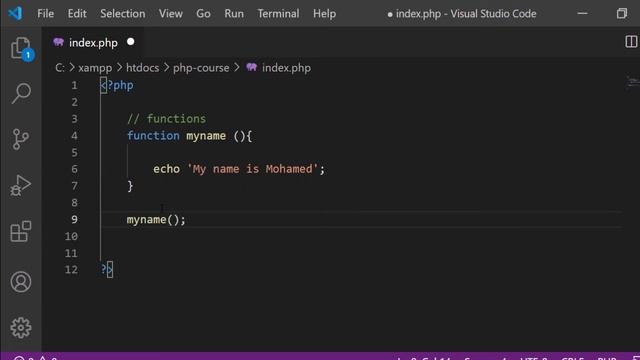Open the Extensions view

click(x=21, y=231)
